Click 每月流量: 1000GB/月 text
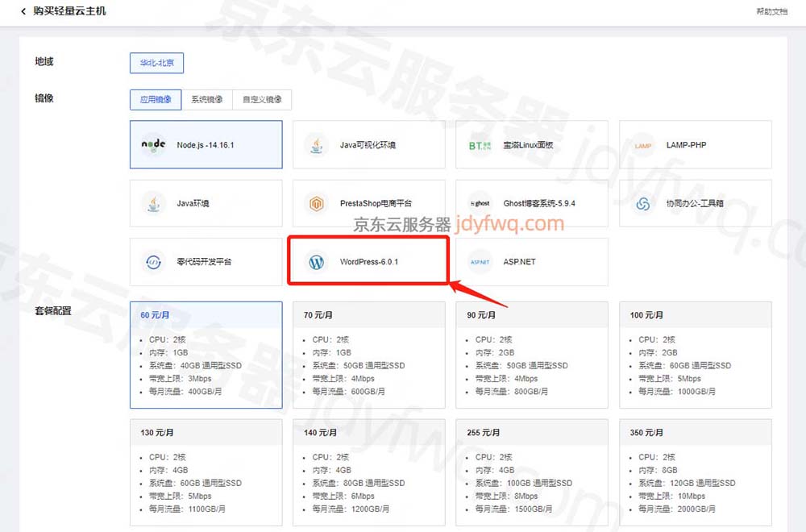806x532 pixels. coord(677,391)
